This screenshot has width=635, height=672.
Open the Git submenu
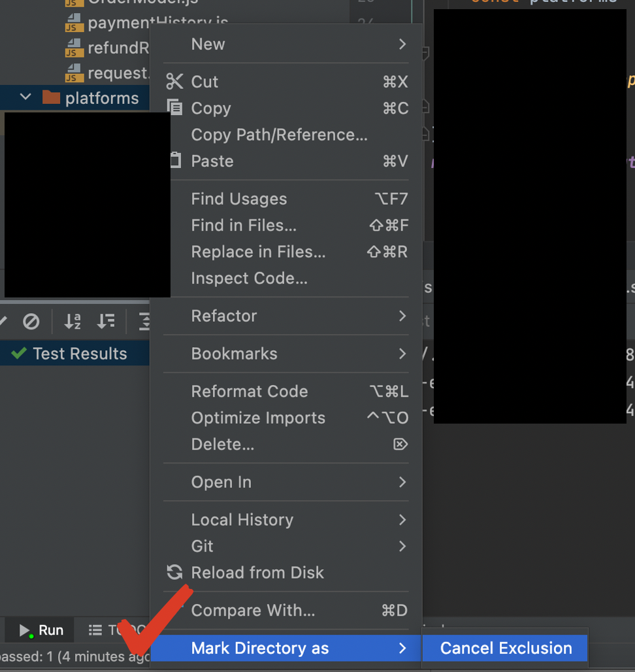coord(286,546)
